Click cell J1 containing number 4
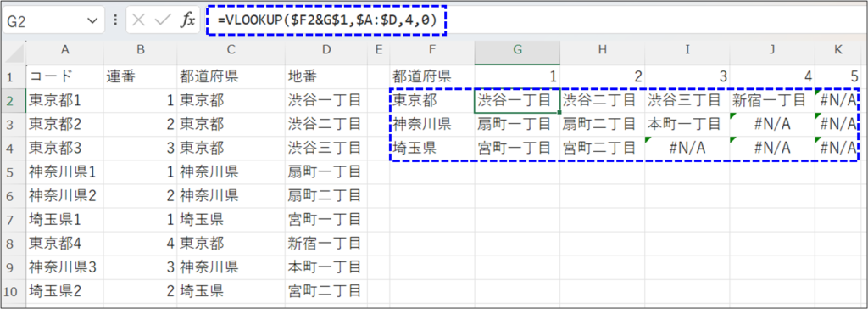This screenshot has height=309, width=868. click(772, 76)
